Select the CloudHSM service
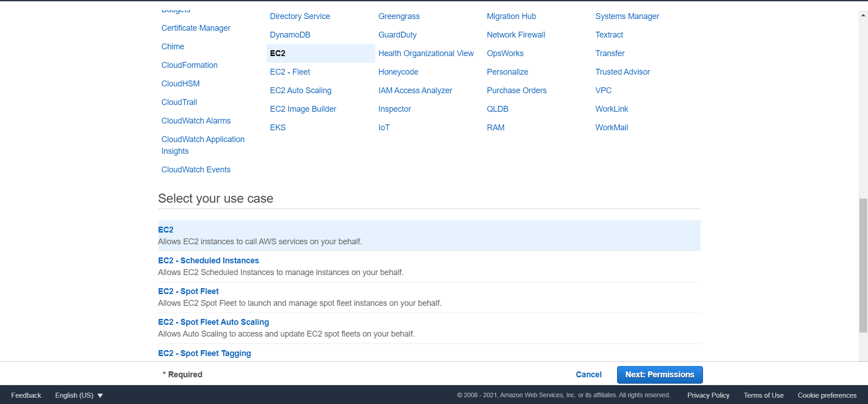 [180, 84]
